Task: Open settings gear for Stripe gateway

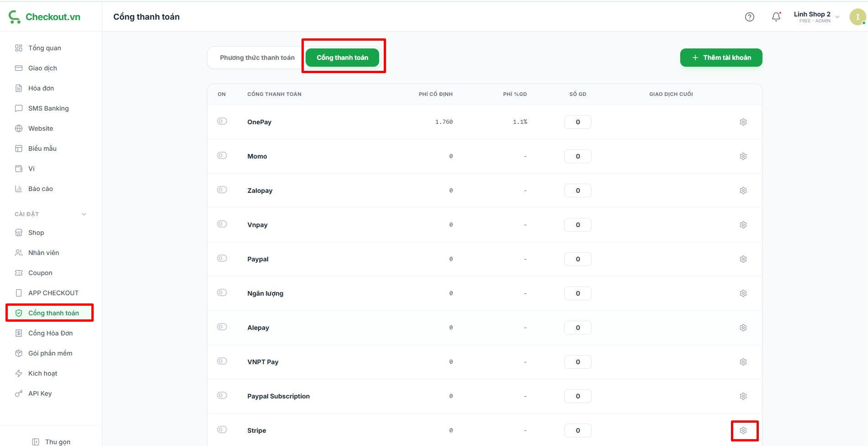Action: [x=743, y=430]
